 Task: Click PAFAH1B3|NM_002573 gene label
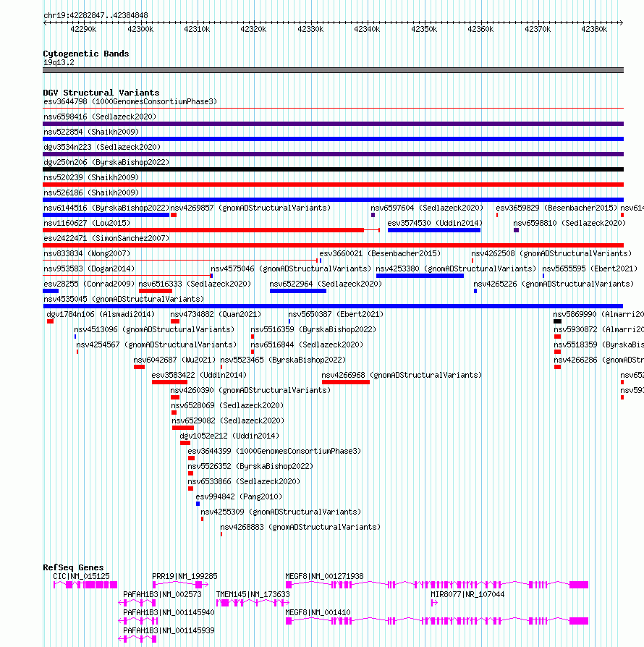click(x=162, y=595)
